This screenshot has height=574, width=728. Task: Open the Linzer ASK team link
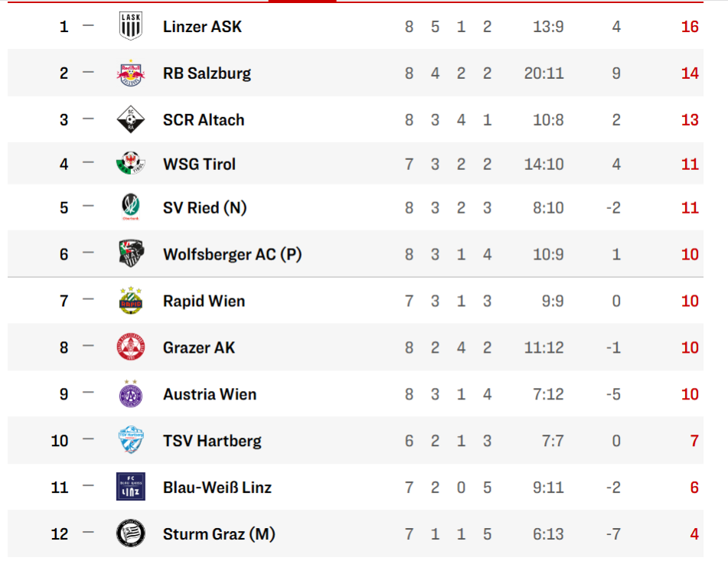(x=202, y=27)
